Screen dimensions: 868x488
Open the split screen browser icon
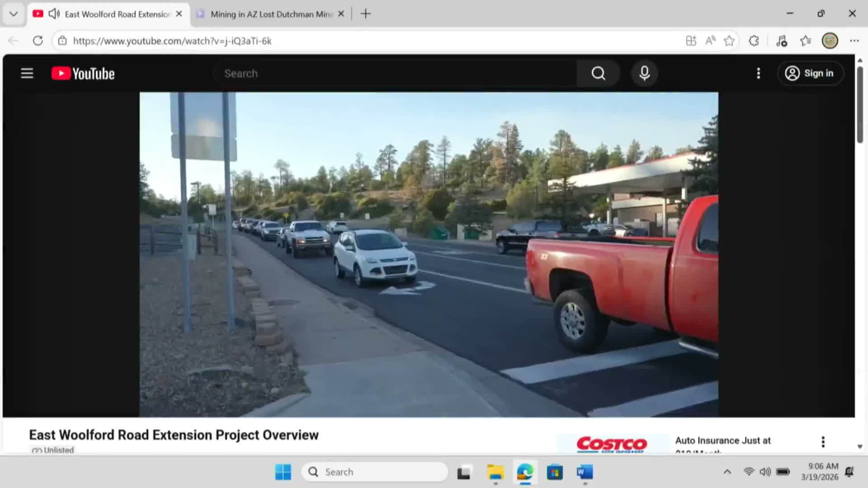click(691, 41)
